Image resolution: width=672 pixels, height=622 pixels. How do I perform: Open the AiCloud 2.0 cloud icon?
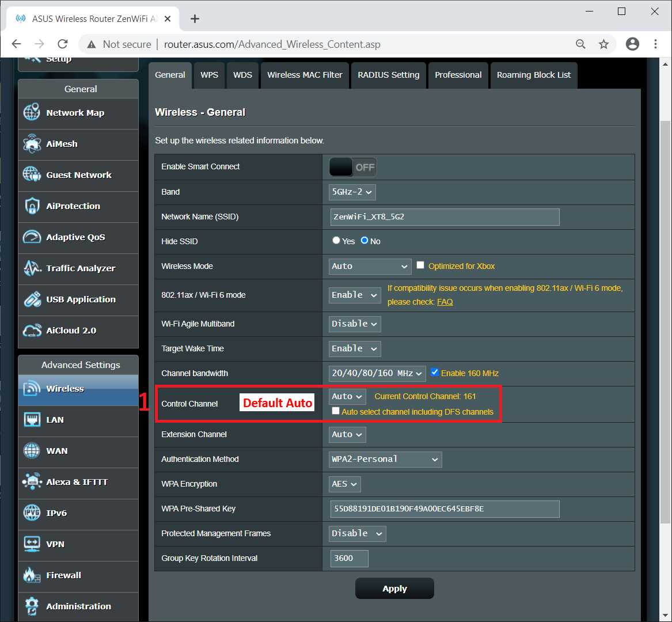click(x=32, y=331)
